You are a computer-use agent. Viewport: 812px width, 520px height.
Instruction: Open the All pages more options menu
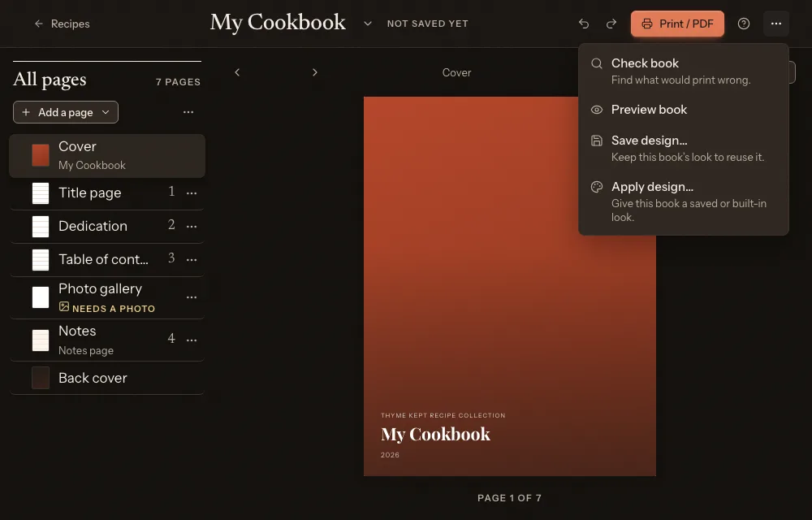coord(188,112)
